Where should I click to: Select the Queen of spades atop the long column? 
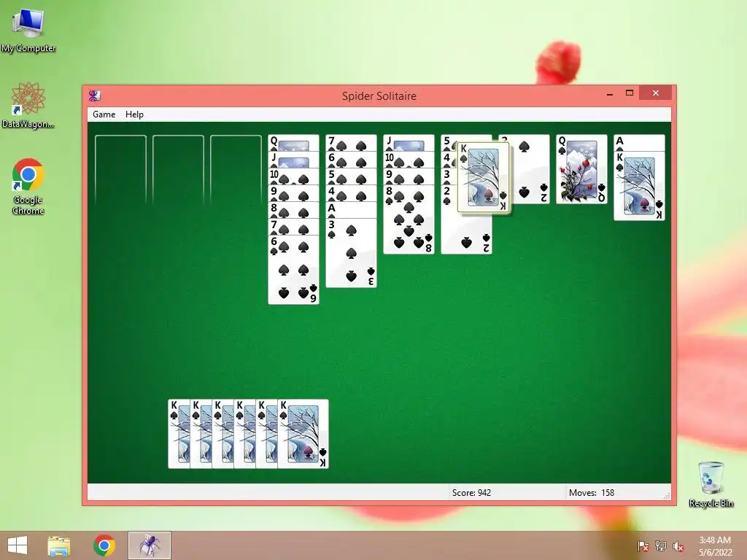[293, 143]
